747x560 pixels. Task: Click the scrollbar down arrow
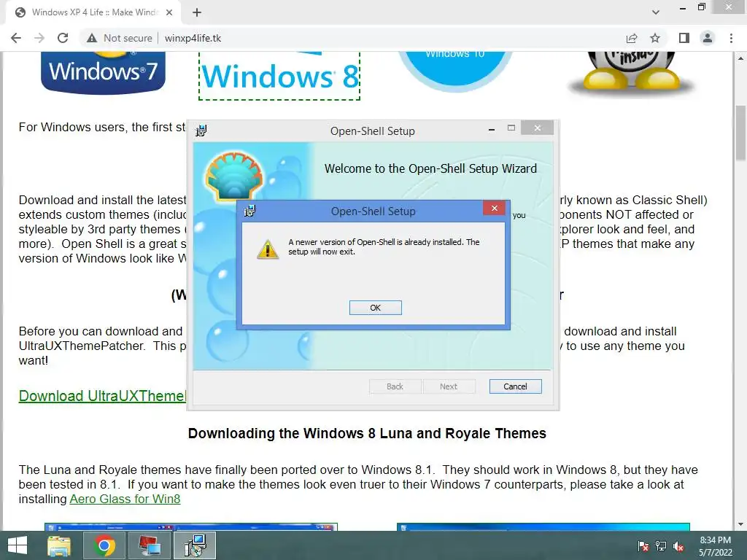pyautogui.click(x=740, y=524)
